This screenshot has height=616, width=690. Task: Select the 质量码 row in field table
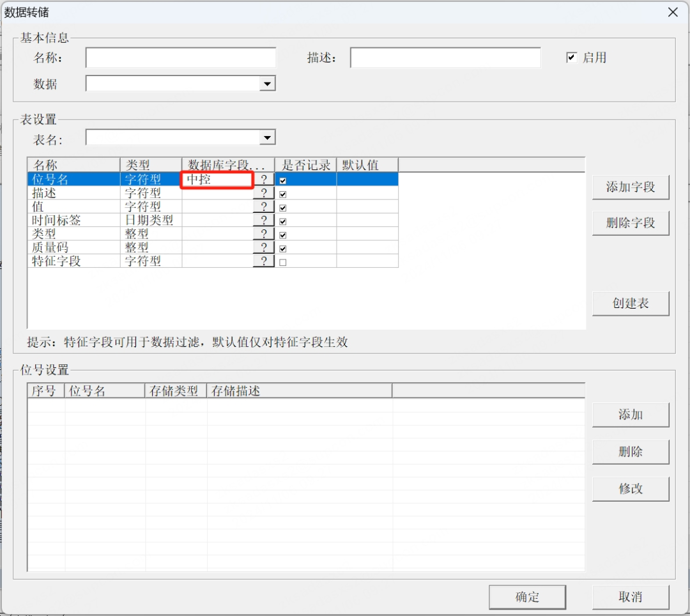73,247
